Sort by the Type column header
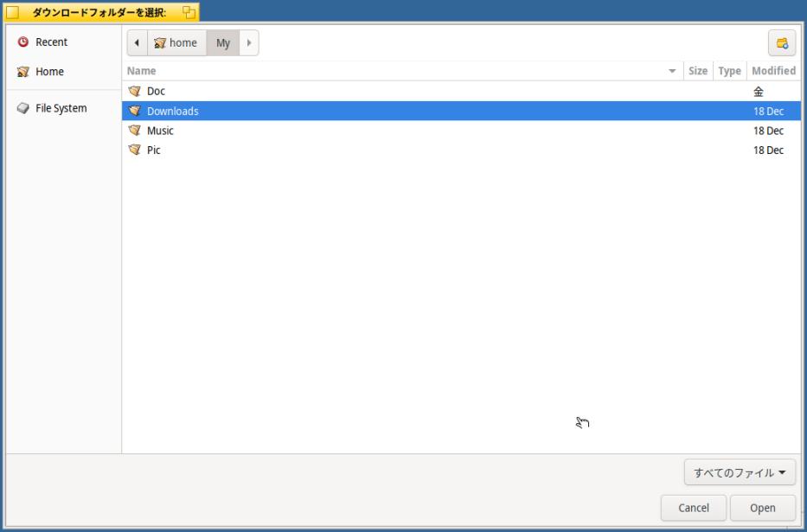 (729, 71)
